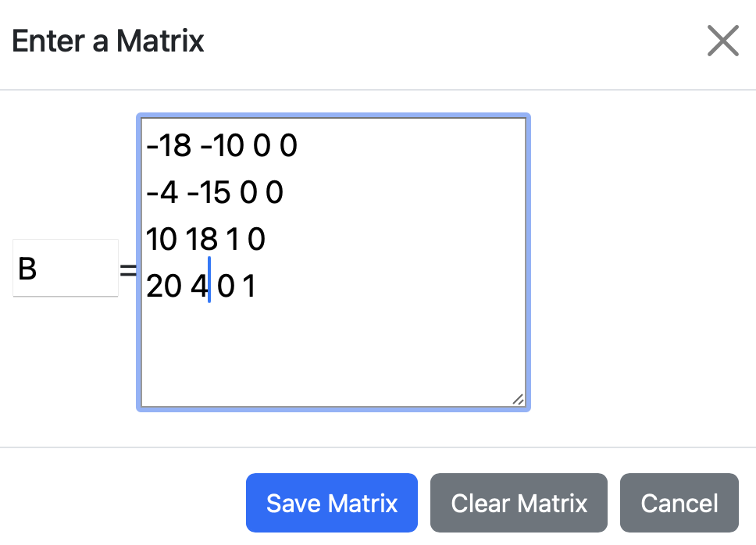
Task: Click the equals sign beside the name field
Action: (127, 270)
